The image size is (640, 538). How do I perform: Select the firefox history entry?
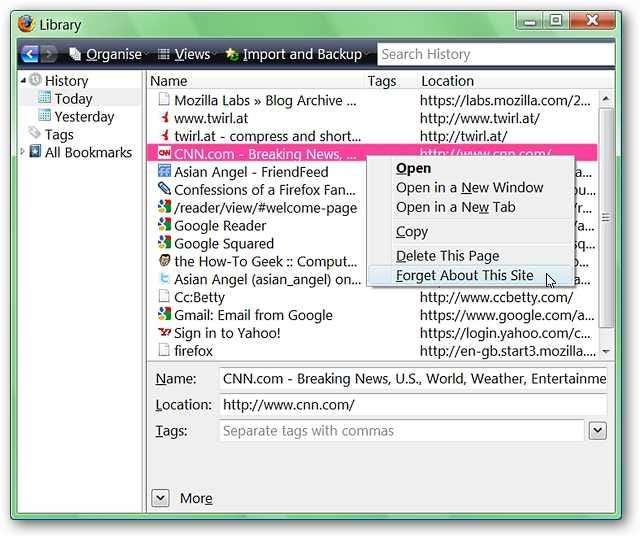193,351
